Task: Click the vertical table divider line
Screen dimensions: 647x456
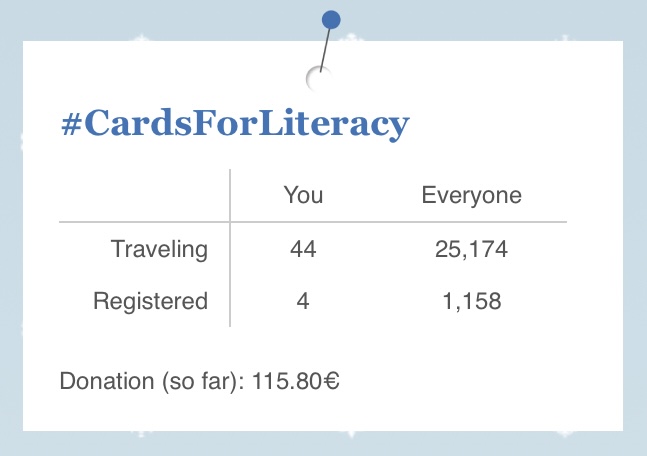Action: pos(230,248)
